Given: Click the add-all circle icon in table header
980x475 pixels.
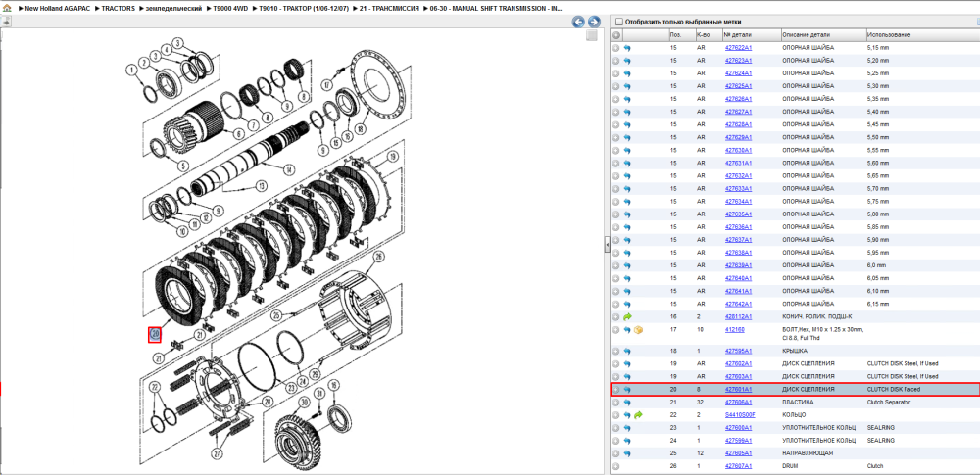Looking at the screenshot, I should click(616, 35).
